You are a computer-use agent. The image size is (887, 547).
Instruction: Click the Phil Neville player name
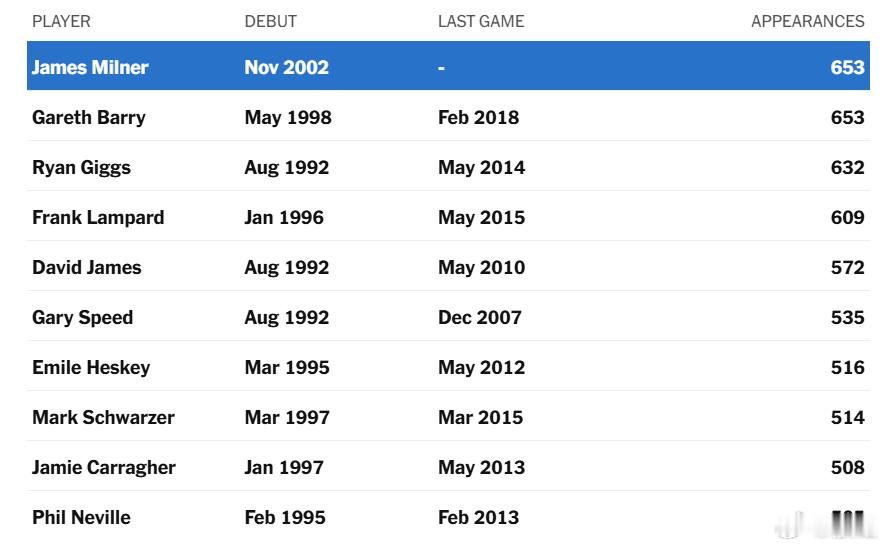pyautogui.click(x=81, y=517)
